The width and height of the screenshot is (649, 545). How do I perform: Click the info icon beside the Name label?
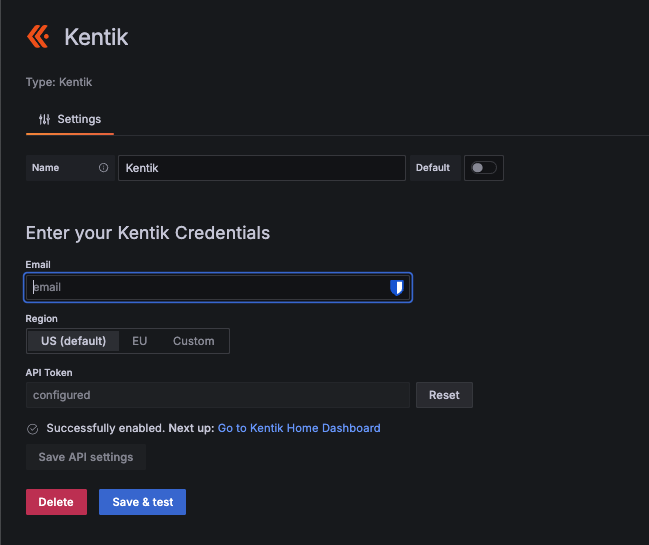(103, 168)
